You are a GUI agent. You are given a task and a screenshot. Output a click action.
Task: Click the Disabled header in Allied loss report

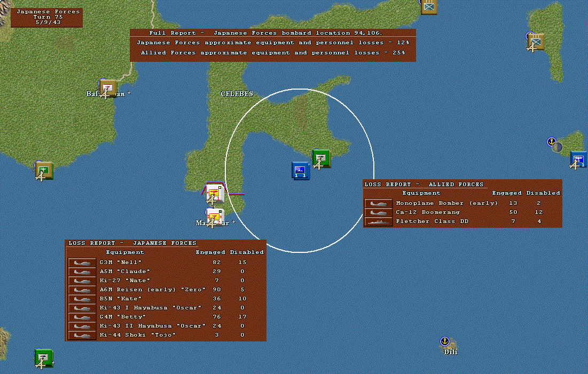pos(543,193)
